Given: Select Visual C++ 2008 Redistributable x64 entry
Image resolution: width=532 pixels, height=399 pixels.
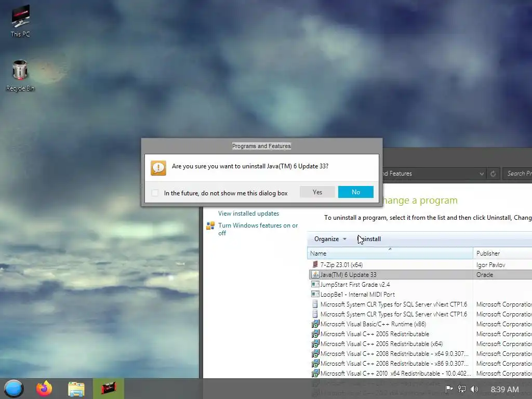Looking at the screenshot, I should pos(394,353).
